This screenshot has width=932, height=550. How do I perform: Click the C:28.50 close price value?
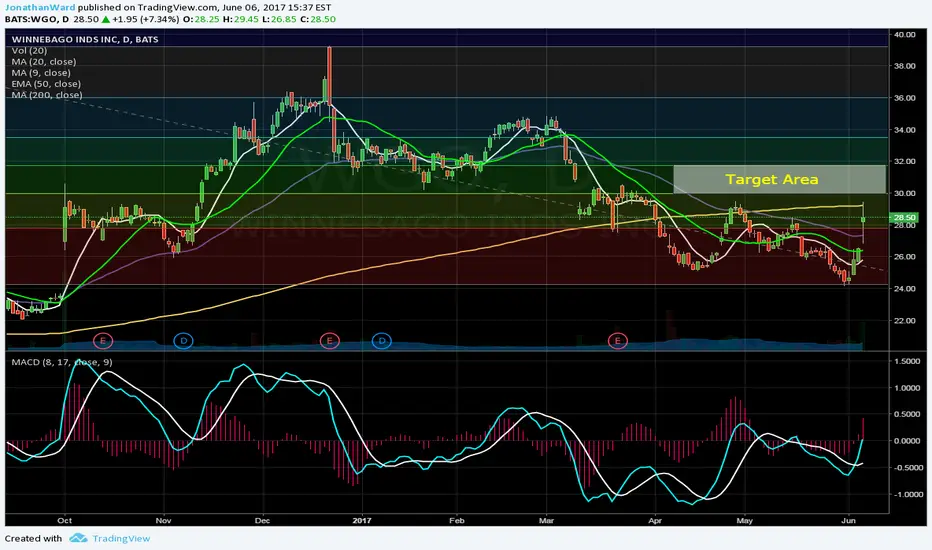(x=318, y=19)
